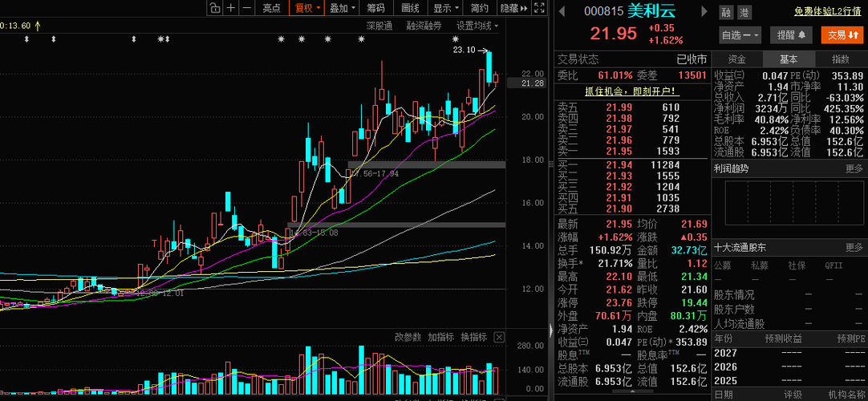Click the 交易状态 已收市 status row
Viewport: 868px width, 401px height.
point(632,59)
